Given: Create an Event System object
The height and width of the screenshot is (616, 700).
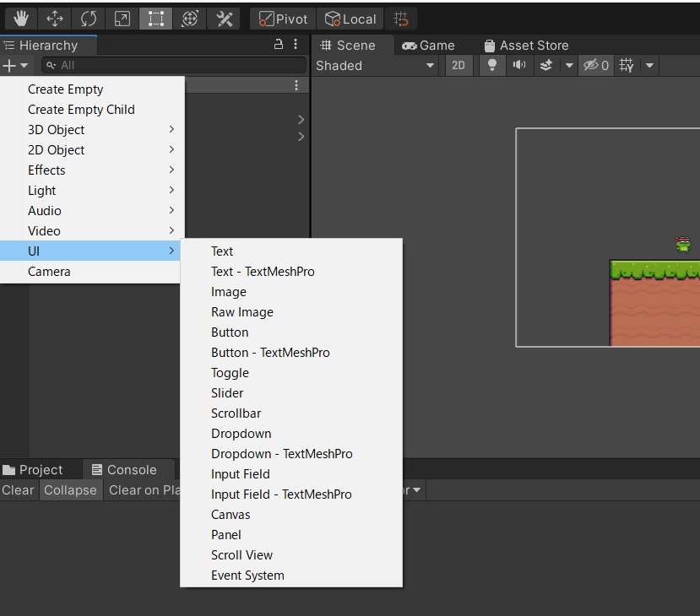Looking at the screenshot, I should [x=291, y=575].
